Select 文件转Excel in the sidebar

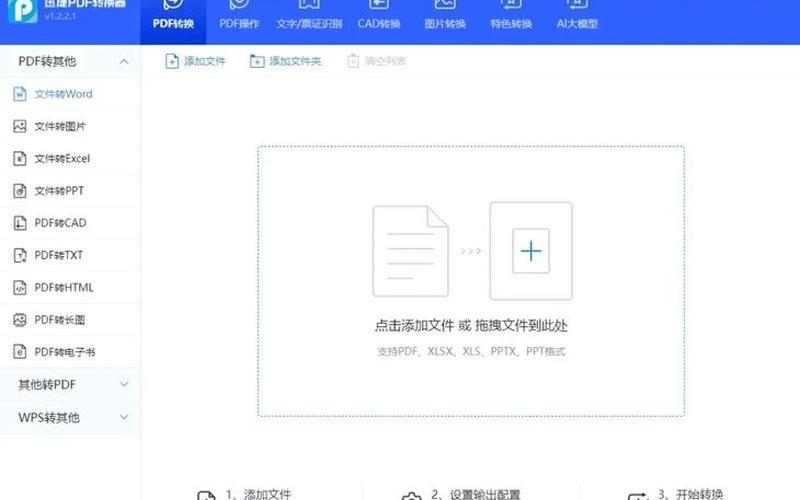click(70, 159)
